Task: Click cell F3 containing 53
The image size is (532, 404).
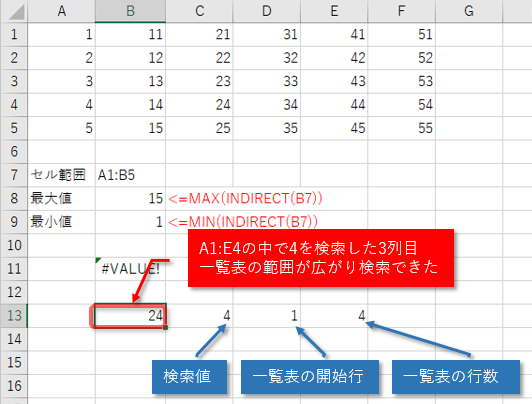Action: [402, 81]
